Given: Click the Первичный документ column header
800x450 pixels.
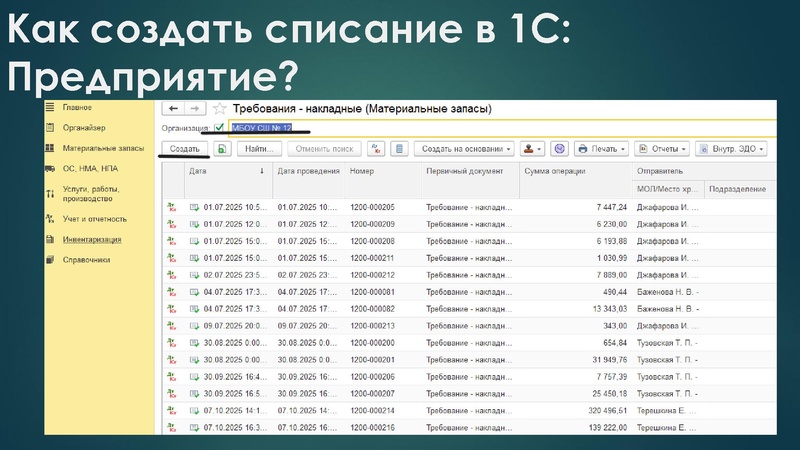Looking at the screenshot, I should pos(470,180).
